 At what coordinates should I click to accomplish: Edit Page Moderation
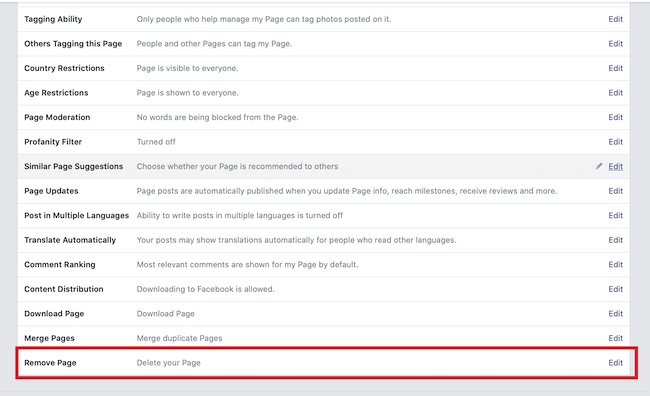(616, 117)
